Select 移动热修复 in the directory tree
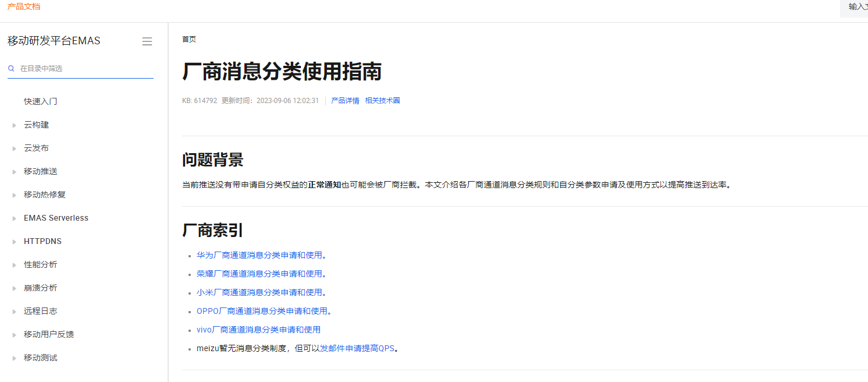 45,194
